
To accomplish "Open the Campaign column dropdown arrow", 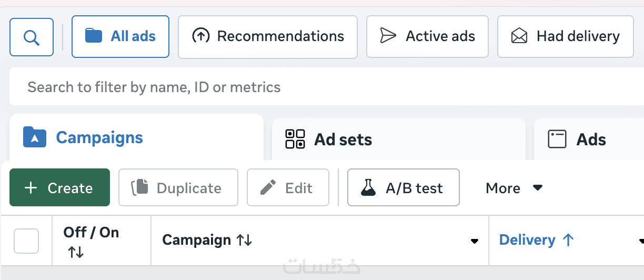I will 475,241.
